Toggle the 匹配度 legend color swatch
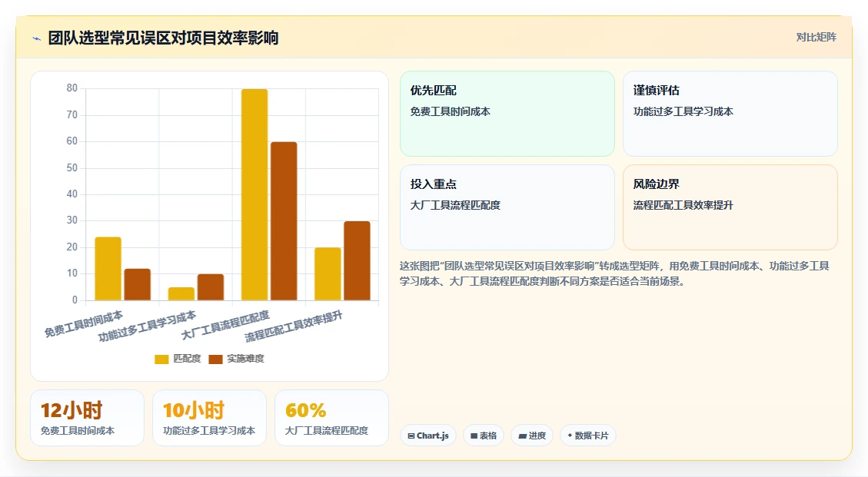868x477 pixels. coord(161,359)
